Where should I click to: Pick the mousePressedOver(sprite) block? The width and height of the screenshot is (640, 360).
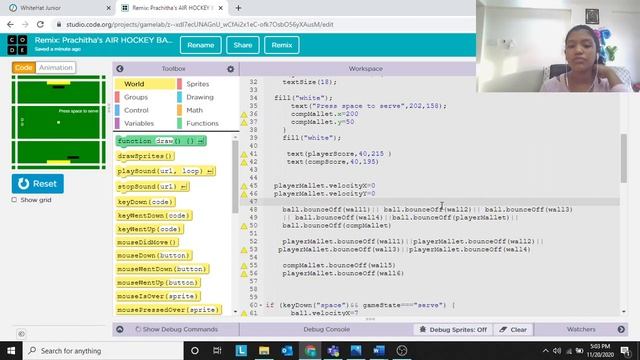168,310
